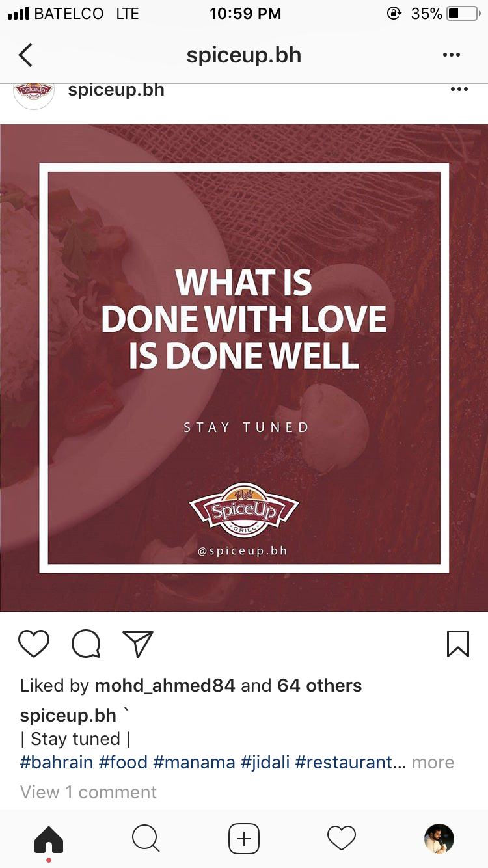Image resolution: width=488 pixels, height=868 pixels.
Task: Open the three-dot menu in the header
Action: point(451,55)
